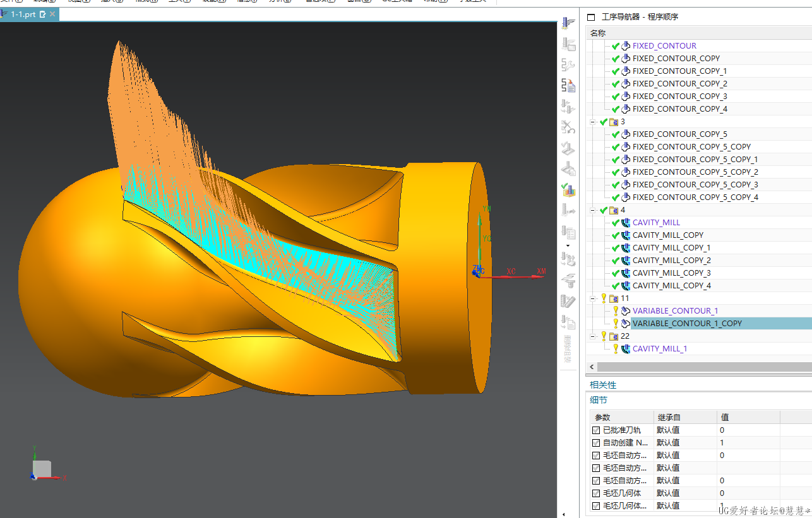Viewport: 812px width, 518px height.
Task: Select the CAVITY_MILL_COPY_3 operation
Action: (x=672, y=273)
